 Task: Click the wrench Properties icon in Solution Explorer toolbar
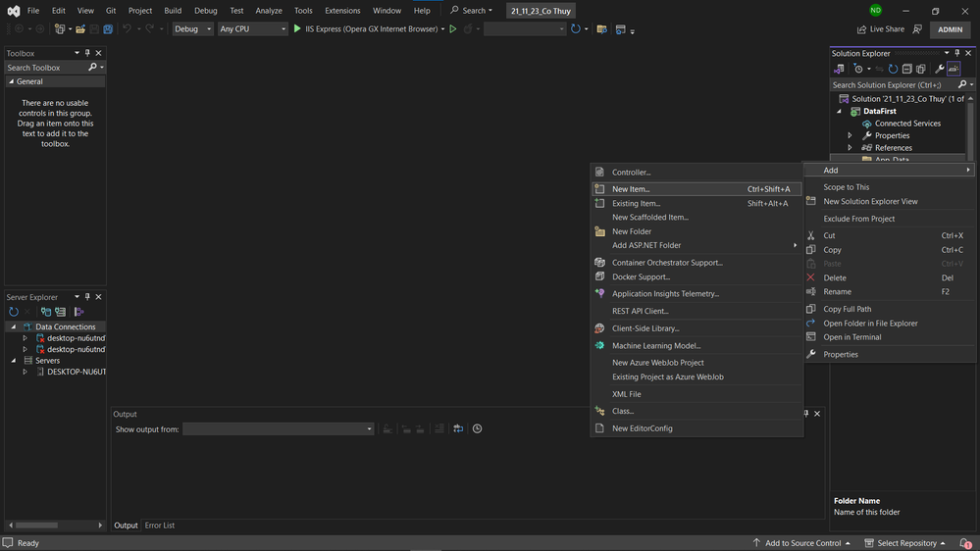[x=940, y=69]
